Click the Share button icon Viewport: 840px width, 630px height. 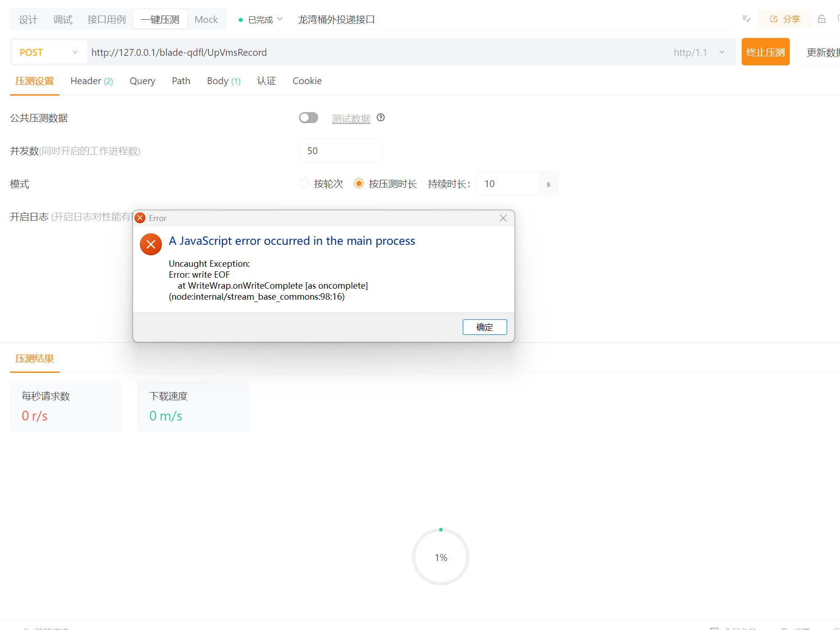coord(774,19)
